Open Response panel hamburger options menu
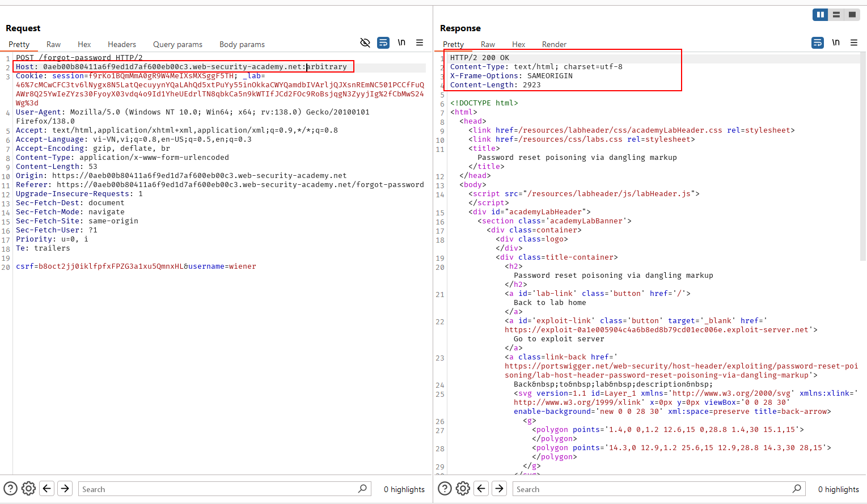The height and width of the screenshot is (504, 867). click(854, 43)
